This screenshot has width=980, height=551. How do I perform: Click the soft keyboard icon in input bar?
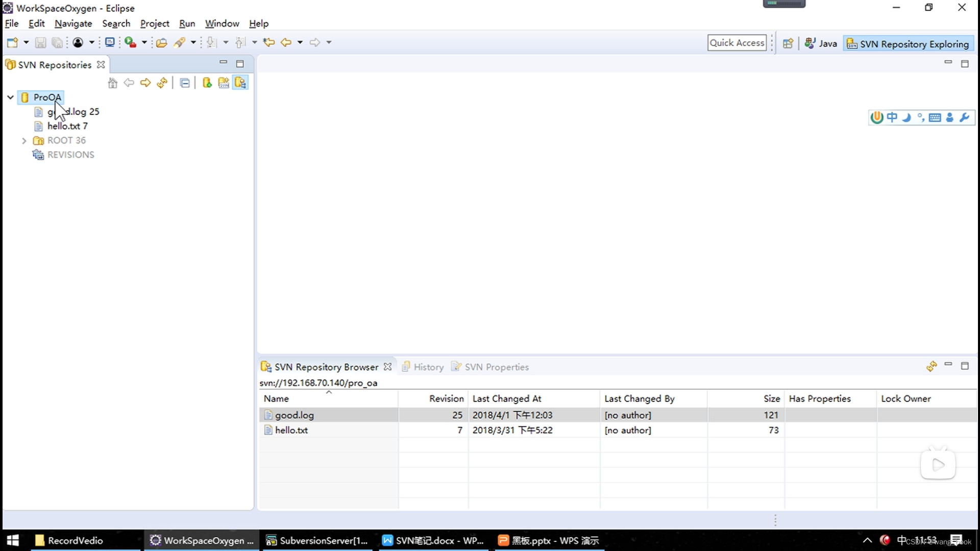(935, 117)
